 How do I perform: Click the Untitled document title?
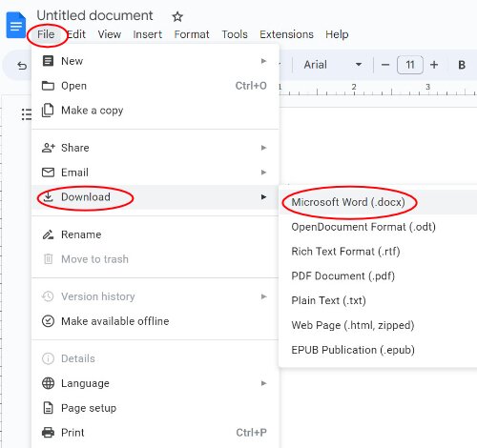(x=94, y=15)
